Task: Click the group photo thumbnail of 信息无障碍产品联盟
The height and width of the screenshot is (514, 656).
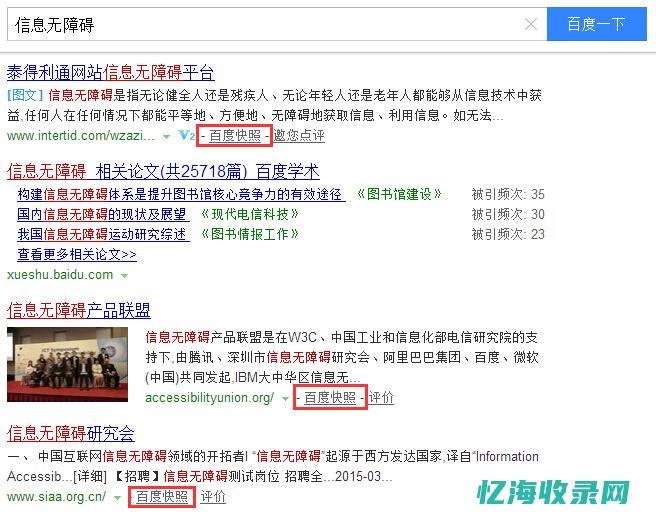Action: 67,364
